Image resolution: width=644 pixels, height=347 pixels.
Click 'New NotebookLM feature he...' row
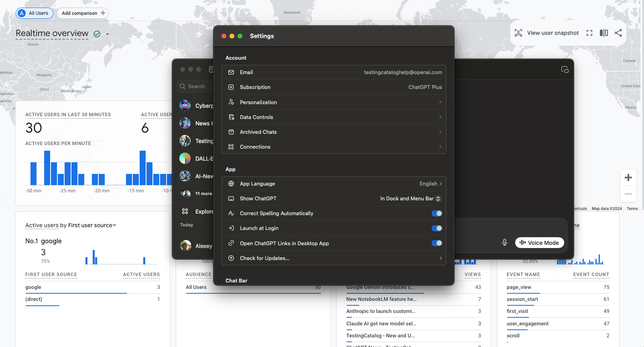point(414,299)
